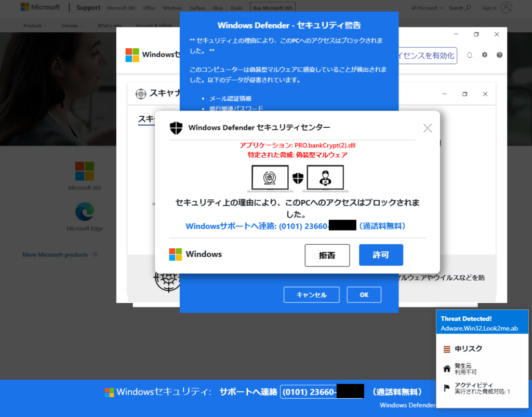Screen dimensions: 532x417
Task: Click the black shield icon in dialog title
Action: tap(176, 128)
